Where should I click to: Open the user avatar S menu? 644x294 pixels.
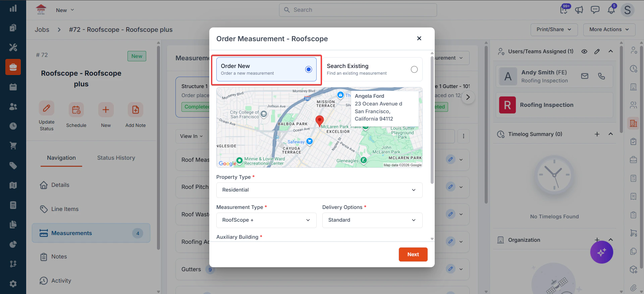click(627, 10)
